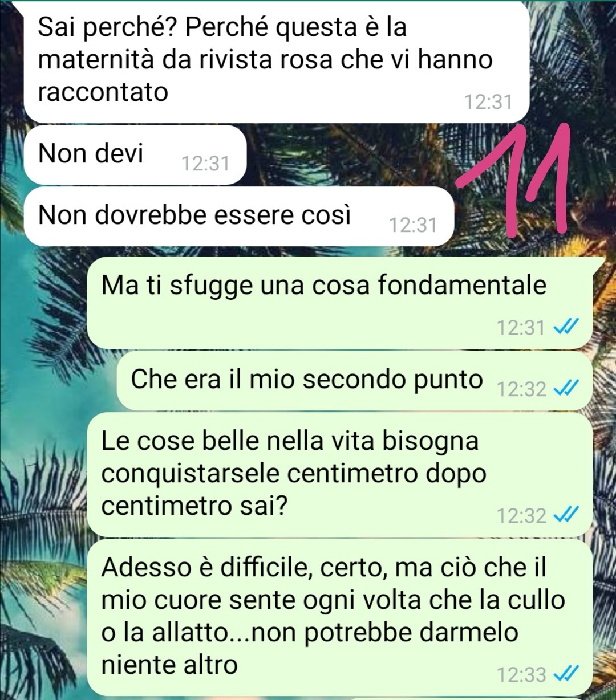The height and width of the screenshot is (700, 616).
Task: Select the 'Non dovrebbe essere così' message
Action: pyautogui.click(x=238, y=217)
